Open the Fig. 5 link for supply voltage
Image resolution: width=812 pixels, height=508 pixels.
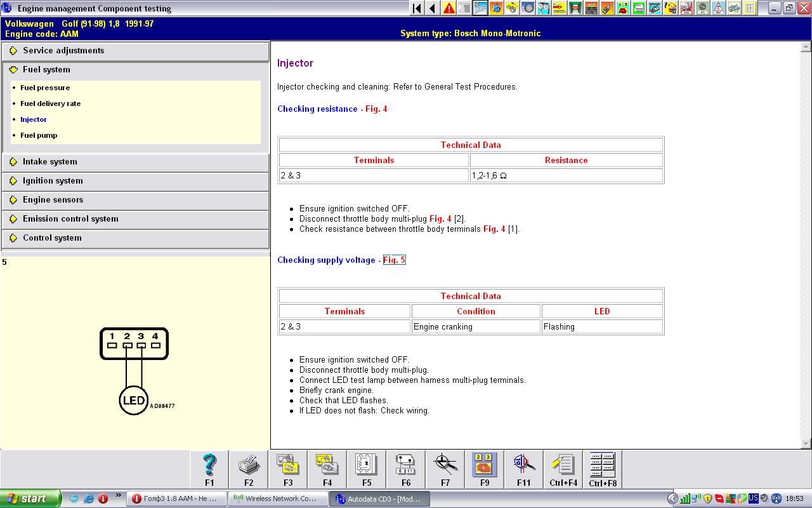(x=394, y=260)
